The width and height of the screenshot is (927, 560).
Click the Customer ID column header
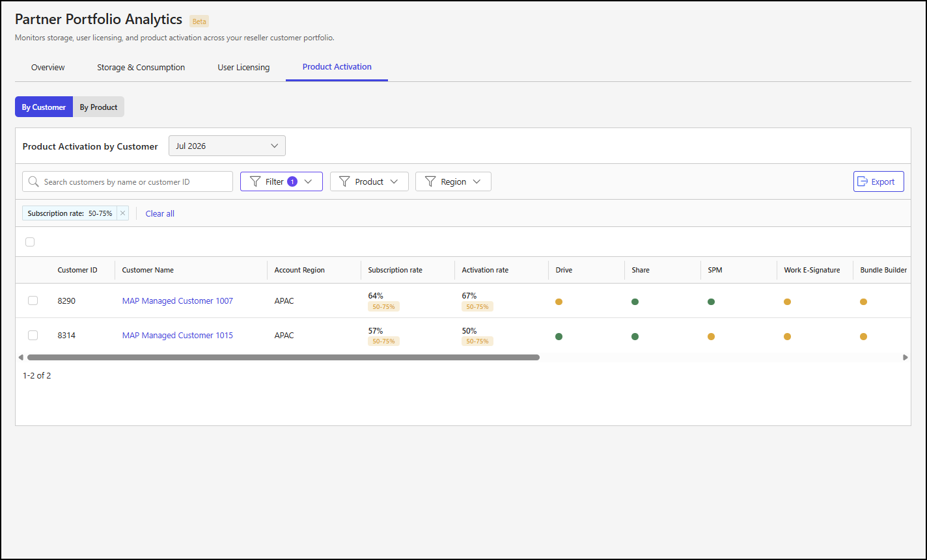coord(77,270)
